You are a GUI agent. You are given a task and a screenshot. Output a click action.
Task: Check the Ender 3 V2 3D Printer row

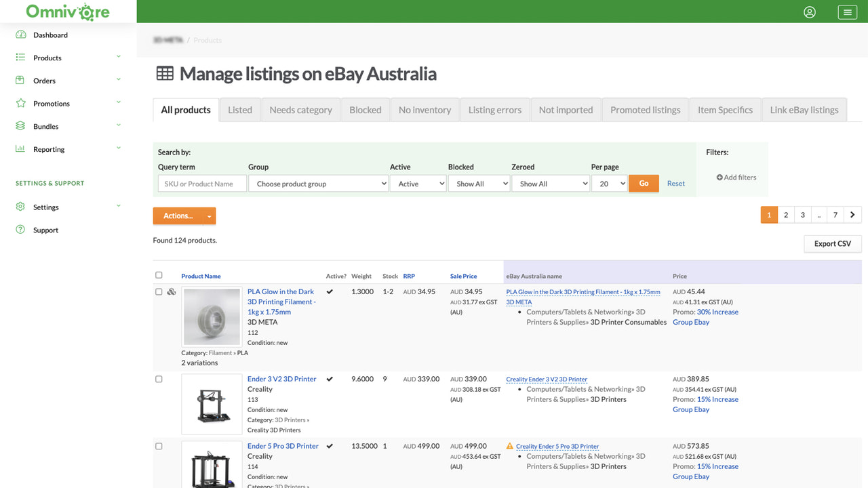pyautogui.click(x=159, y=379)
